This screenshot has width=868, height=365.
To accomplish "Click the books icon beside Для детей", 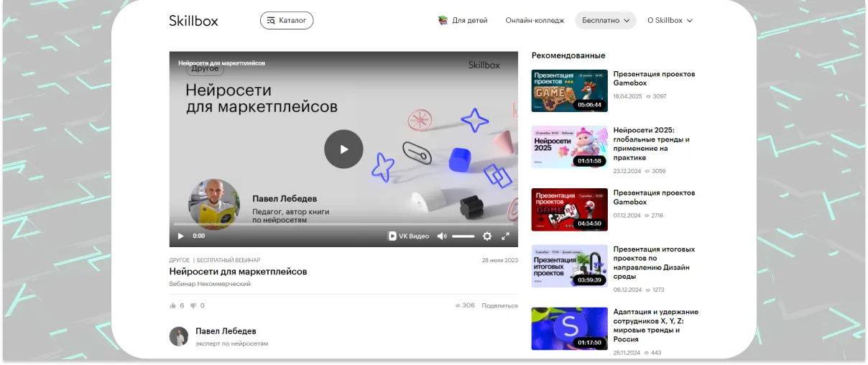I will click(x=443, y=20).
